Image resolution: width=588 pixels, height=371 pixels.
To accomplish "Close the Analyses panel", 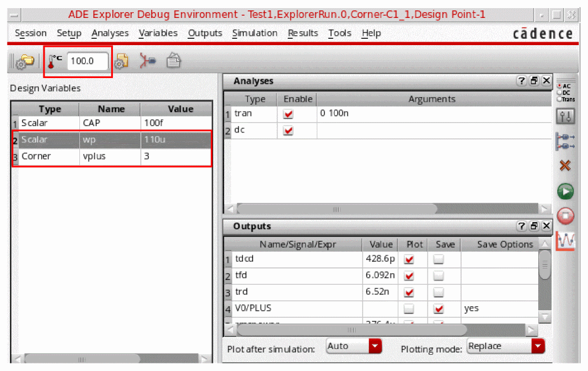I will [x=546, y=80].
